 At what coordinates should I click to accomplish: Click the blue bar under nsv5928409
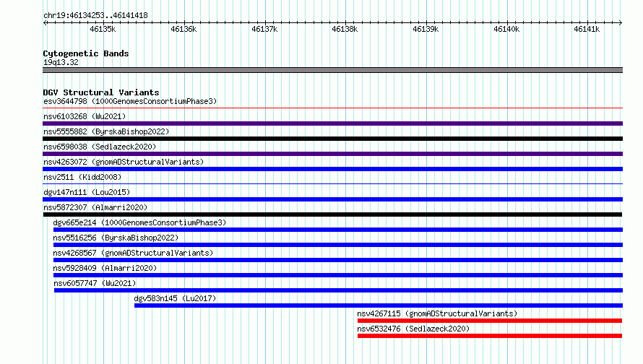click(x=338, y=275)
